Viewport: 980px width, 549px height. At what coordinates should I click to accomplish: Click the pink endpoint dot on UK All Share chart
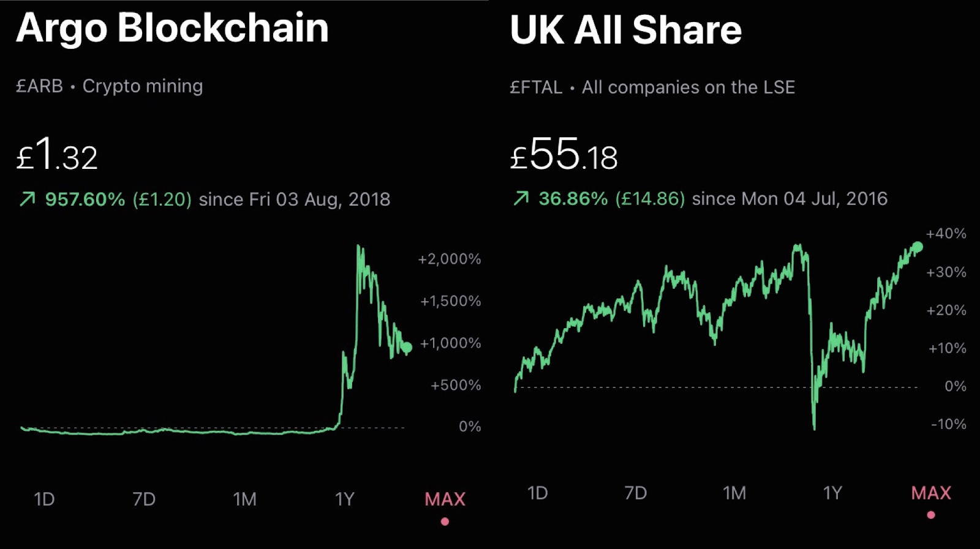(918, 247)
